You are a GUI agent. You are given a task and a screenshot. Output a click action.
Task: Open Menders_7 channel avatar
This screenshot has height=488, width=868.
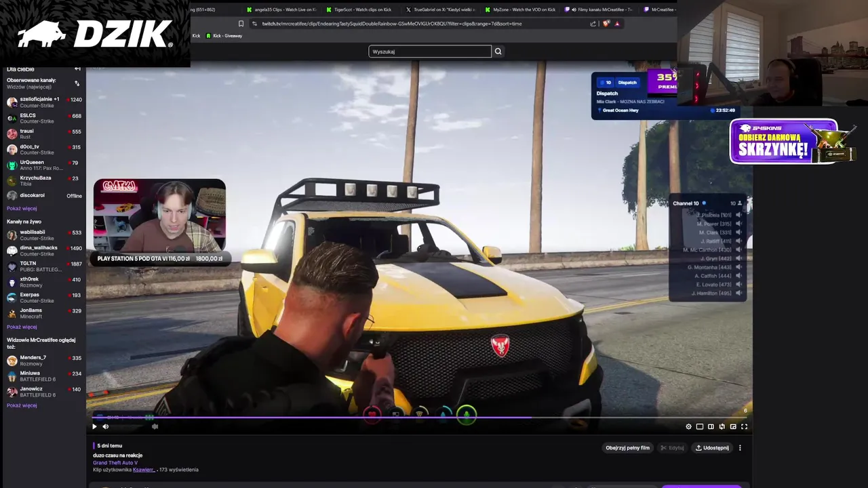12,361
